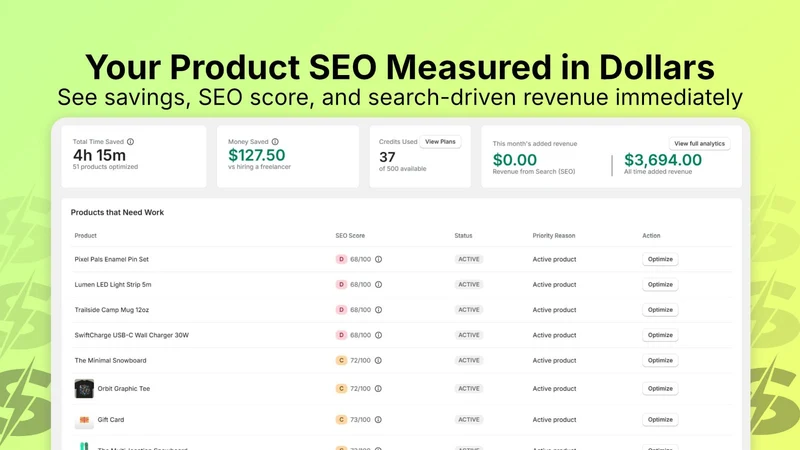Click $3,694.00 all time added revenue
Viewport: 800px width, 450px height.
pyautogui.click(x=663, y=160)
